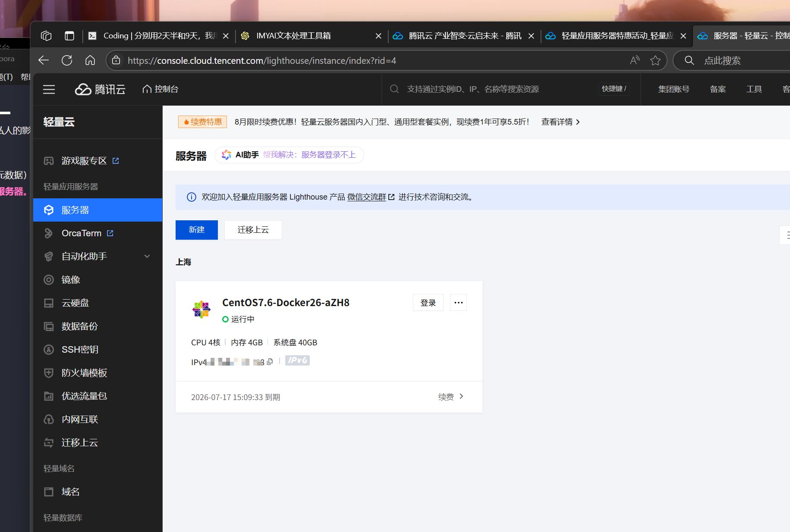
Task: Click OrcaTerm external link icon
Action: coord(110,233)
